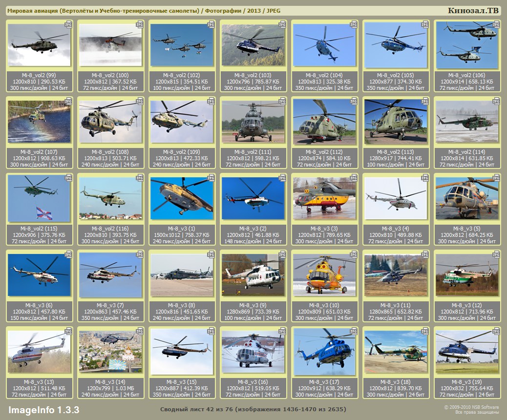The width and height of the screenshot is (507, 420).
Task: Open the Mi-8_v3 (17) blue helicopter thumbnail
Action: 324,352
